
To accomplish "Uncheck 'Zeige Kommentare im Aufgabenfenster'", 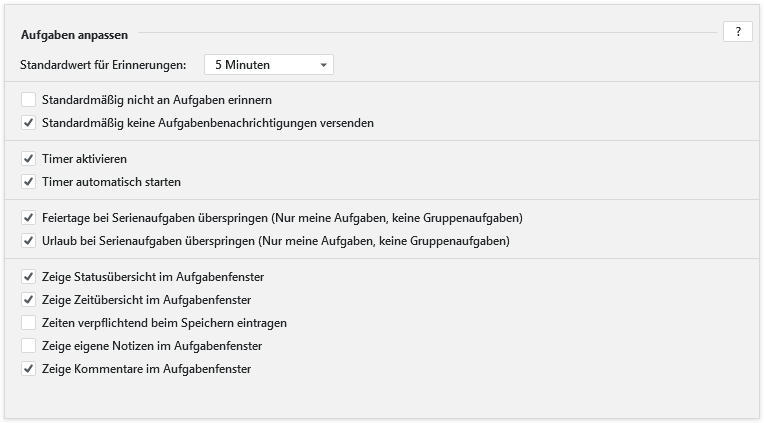I will [x=28, y=369].
